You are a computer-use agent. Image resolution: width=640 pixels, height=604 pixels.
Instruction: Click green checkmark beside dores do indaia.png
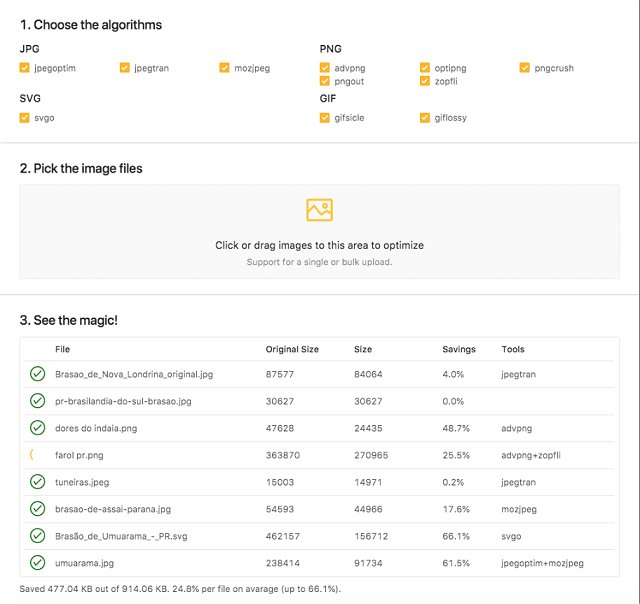37,428
